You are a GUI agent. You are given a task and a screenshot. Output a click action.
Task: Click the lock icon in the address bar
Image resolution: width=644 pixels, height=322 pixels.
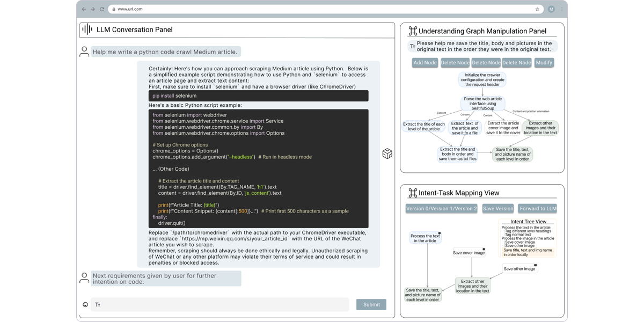pyautogui.click(x=114, y=9)
